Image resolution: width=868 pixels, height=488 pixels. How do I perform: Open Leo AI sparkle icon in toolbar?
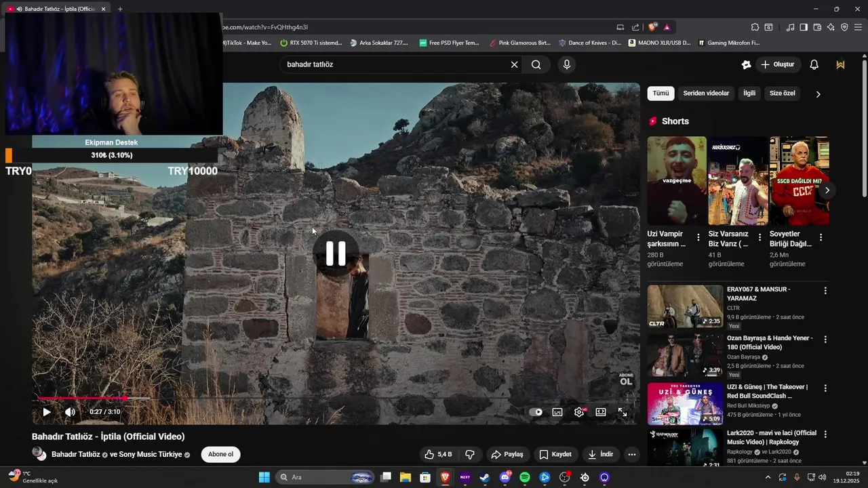tap(831, 27)
